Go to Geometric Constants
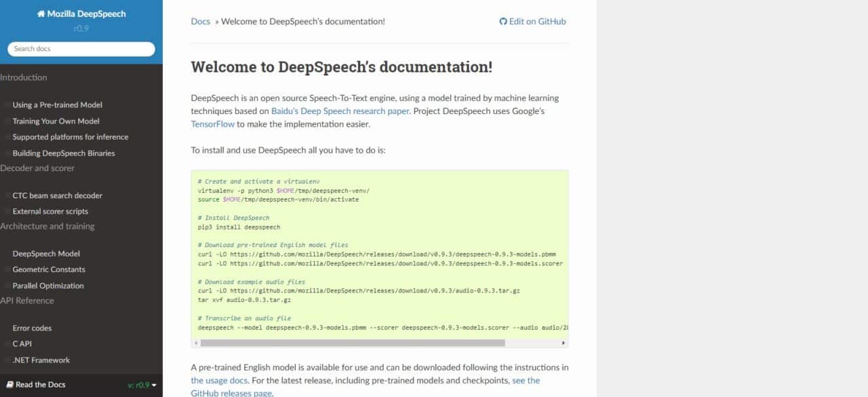868x397 pixels. (x=50, y=269)
